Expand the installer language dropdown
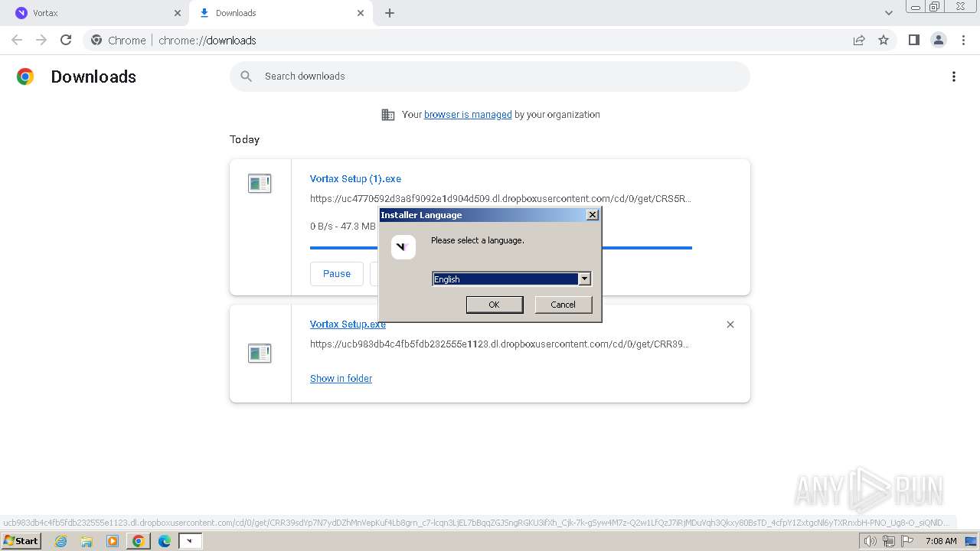Image resolution: width=980 pixels, height=551 pixels. click(584, 279)
